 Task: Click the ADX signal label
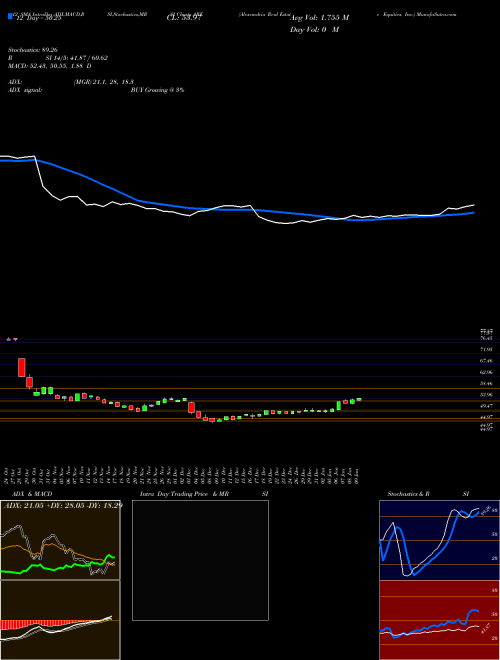25,90
